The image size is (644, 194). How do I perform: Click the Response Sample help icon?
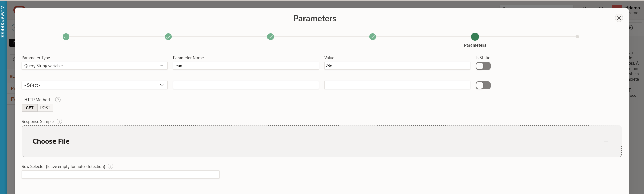click(x=59, y=121)
